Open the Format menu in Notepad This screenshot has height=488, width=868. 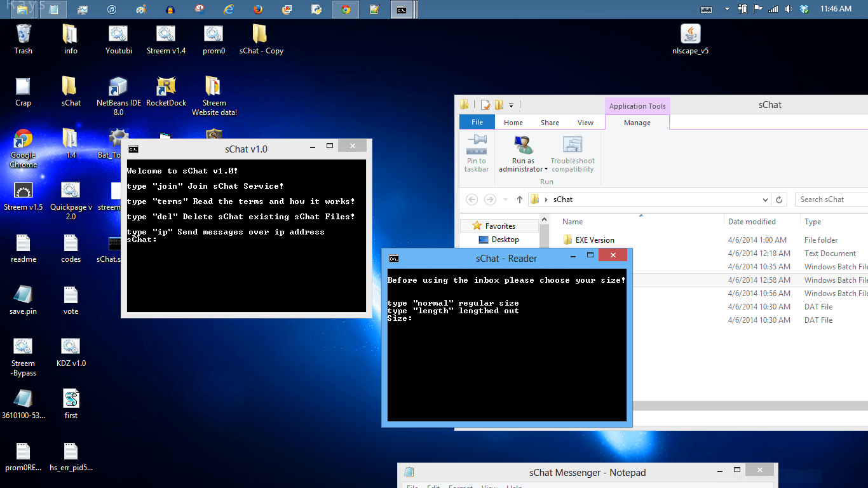(x=461, y=485)
